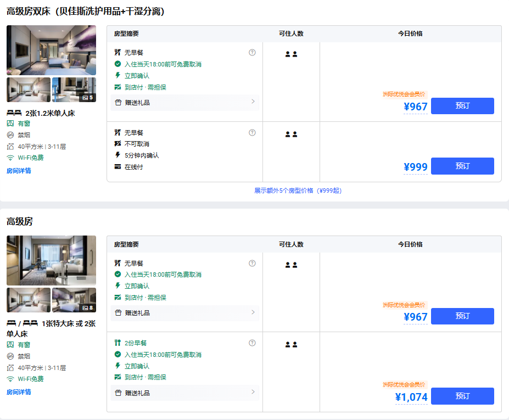Click the Wi-Fi免费 icon for 高级房双床
Image resolution: width=509 pixels, height=420 pixels.
(x=10, y=158)
